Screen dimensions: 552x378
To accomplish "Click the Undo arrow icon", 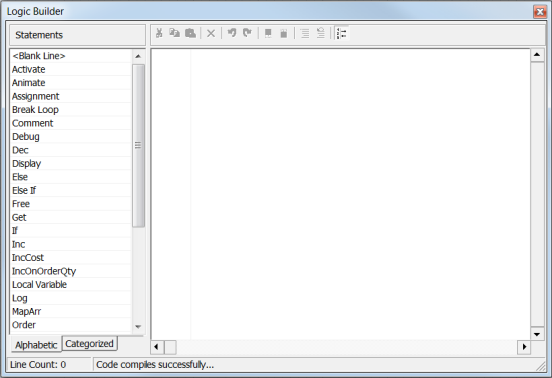I will tap(232, 33).
